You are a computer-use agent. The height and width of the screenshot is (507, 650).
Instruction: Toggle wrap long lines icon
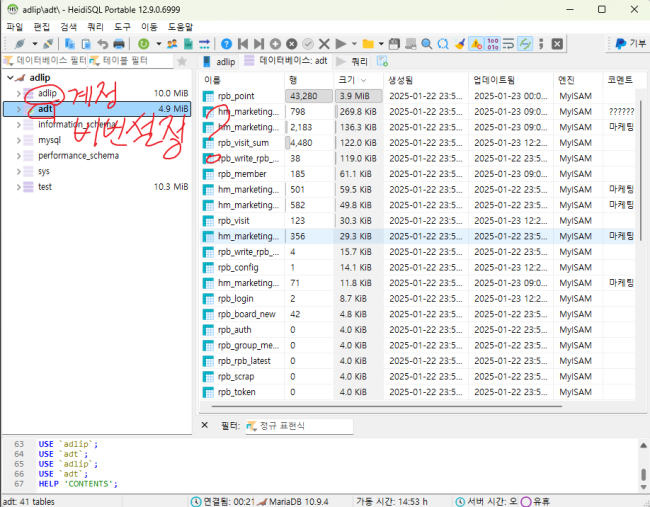pyautogui.click(x=509, y=44)
